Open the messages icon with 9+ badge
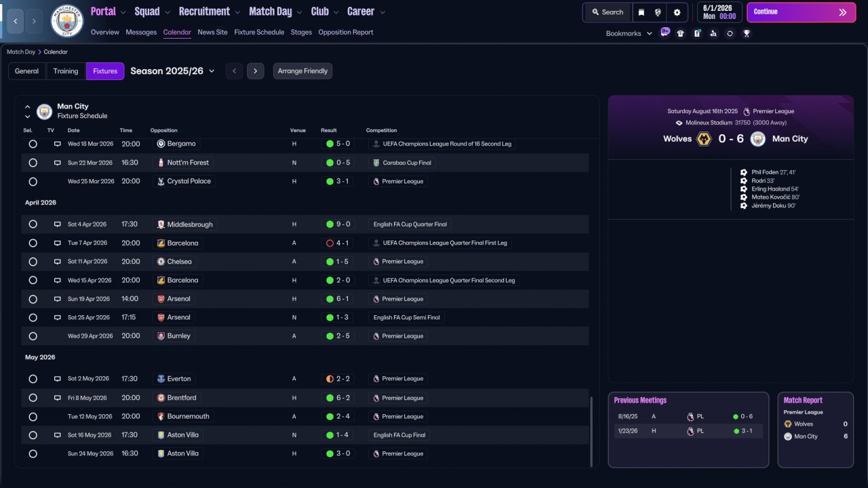868x488 pixels. point(665,33)
